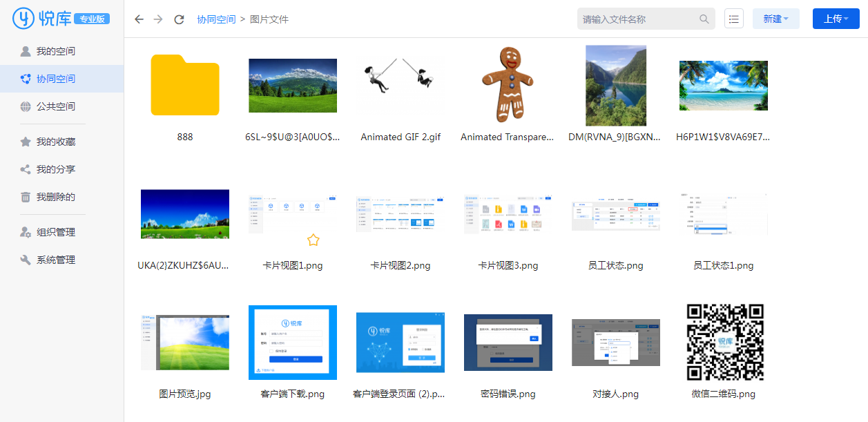Select 公共空间 from the sidebar

point(56,106)
